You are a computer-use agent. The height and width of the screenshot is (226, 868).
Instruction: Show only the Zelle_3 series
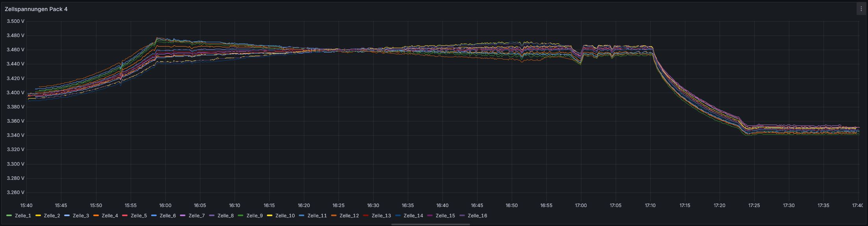pyautogui.click(x=81, y=216)
